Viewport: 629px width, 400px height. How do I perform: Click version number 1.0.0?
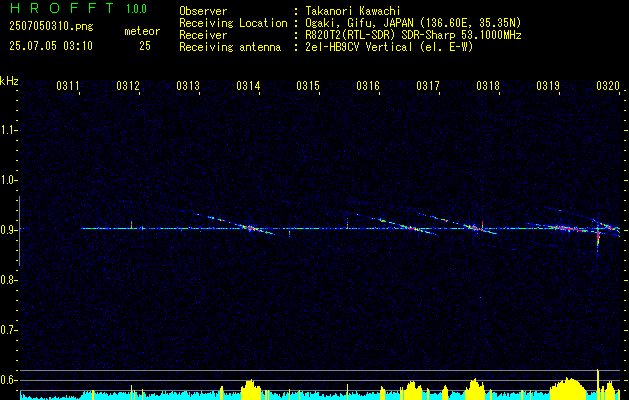(136, 9)
